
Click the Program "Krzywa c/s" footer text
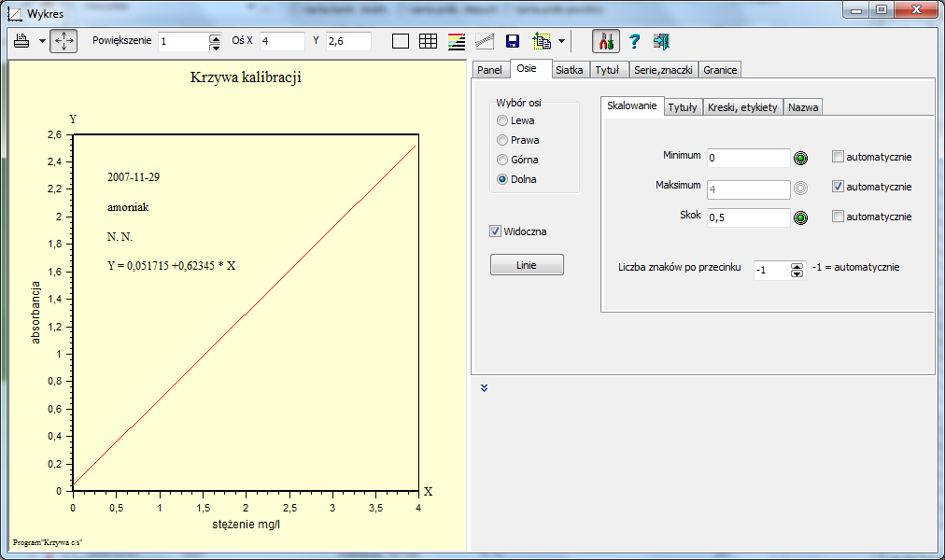(x=47, y=542)
